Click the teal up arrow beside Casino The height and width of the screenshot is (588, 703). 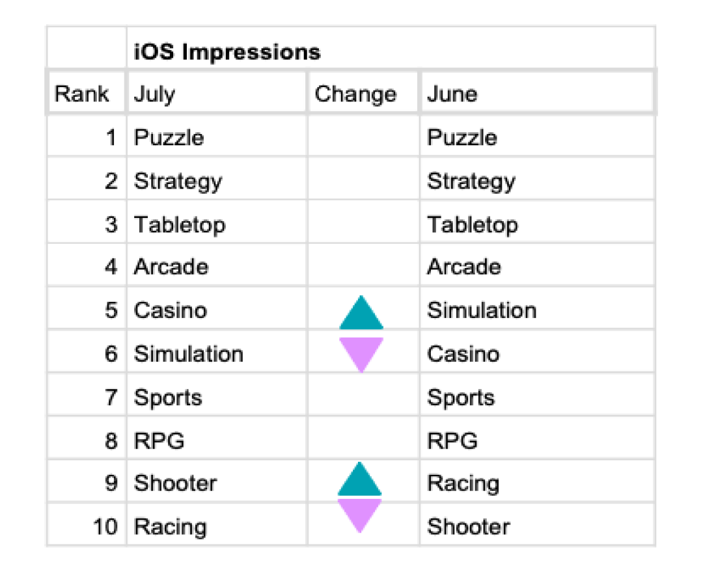tap(361, 312)
